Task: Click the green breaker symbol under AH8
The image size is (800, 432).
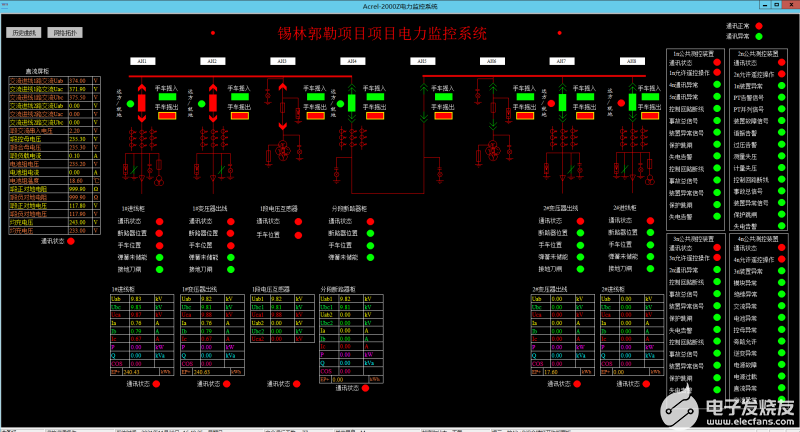Action: (x=632, y=103)
